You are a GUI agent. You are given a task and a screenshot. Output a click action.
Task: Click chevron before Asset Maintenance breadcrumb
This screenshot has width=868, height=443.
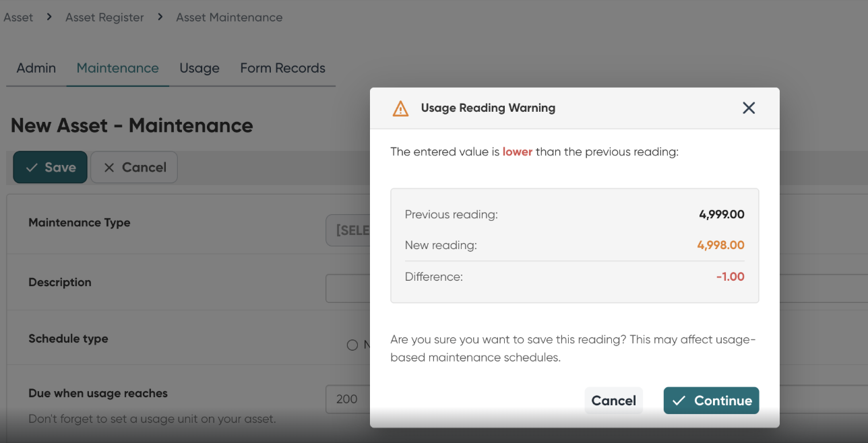[160, 17]
